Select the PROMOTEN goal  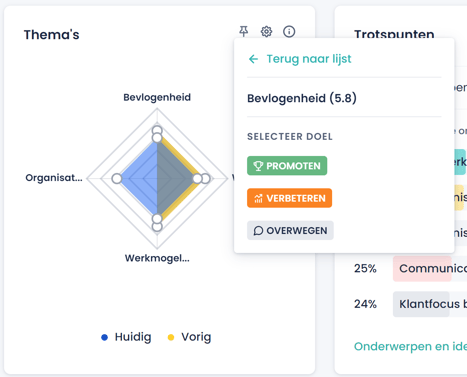(x=287, y=166)
